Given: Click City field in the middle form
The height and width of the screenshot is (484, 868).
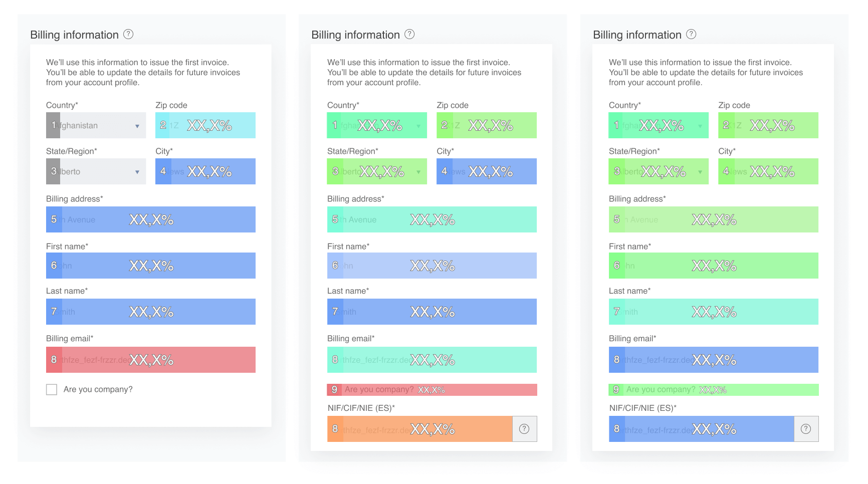Looking at the screenshot, I should (x=486, y=171).
